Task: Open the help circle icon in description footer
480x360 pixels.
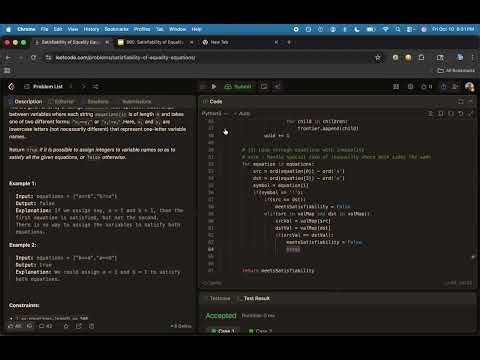Action: [91, 326]
